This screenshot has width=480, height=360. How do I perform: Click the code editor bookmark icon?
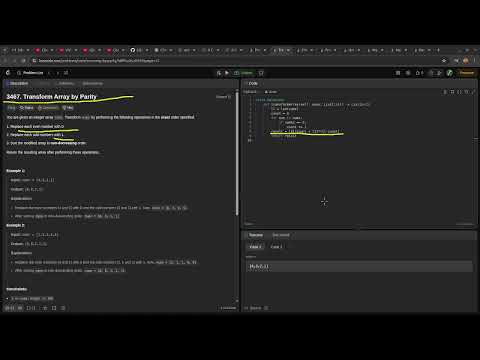[x=452, y=92]
